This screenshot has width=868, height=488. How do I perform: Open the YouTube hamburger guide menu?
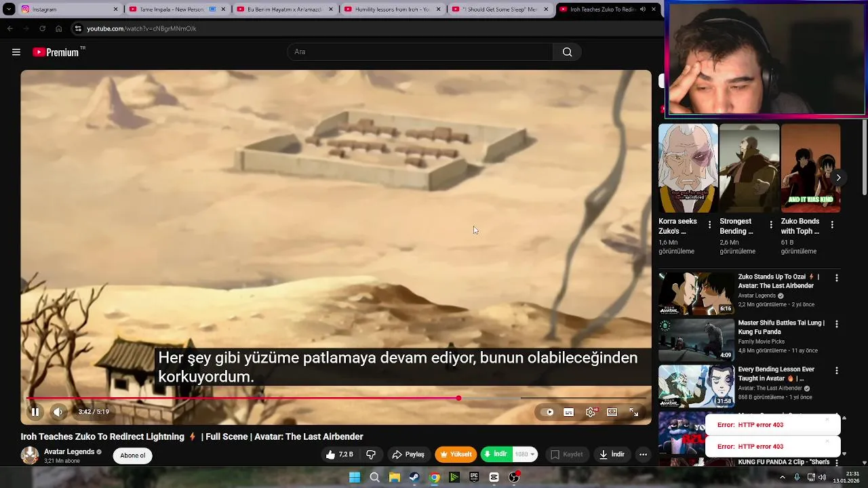(x=16, y=52)
